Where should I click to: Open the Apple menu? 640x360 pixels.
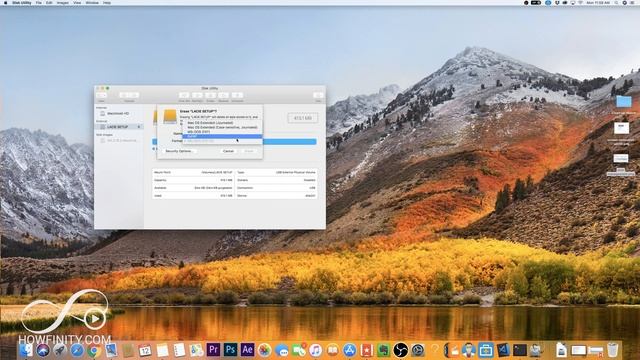[6, 2]
